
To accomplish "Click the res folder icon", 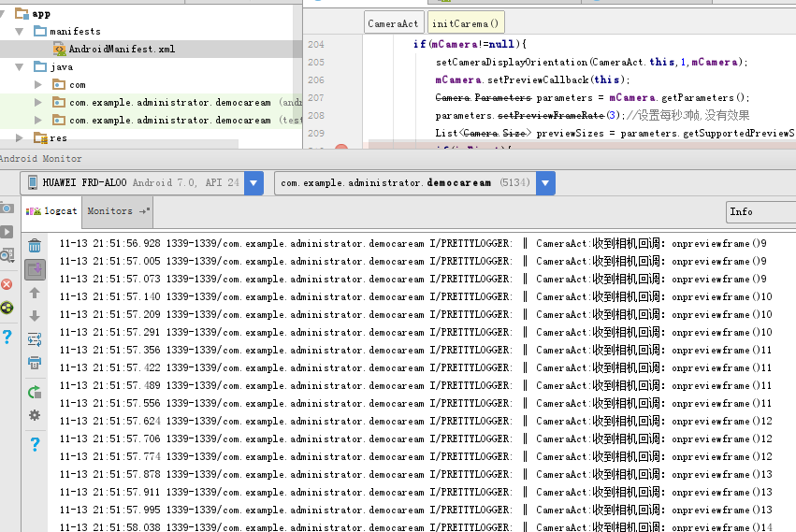I will coord(40,137).
